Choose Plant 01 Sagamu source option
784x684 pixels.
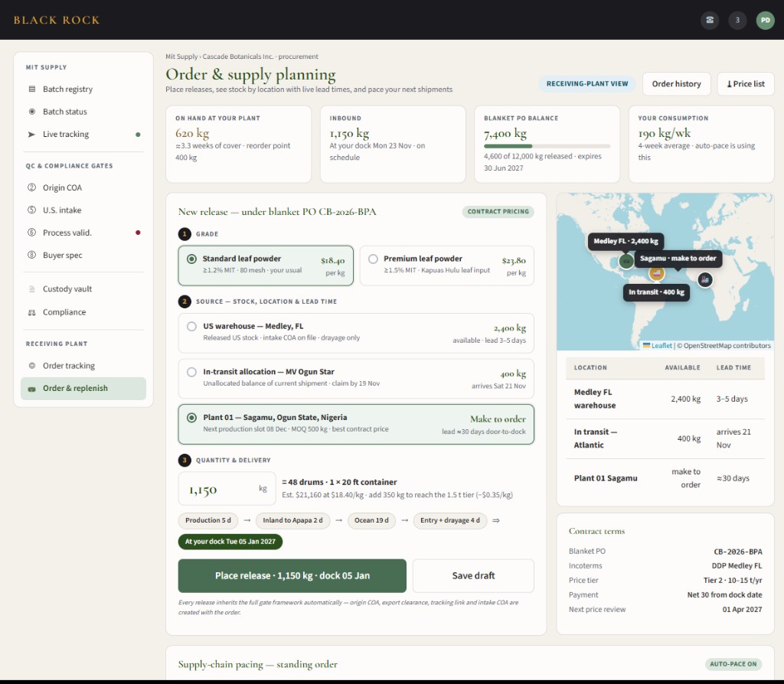[356, 424]
